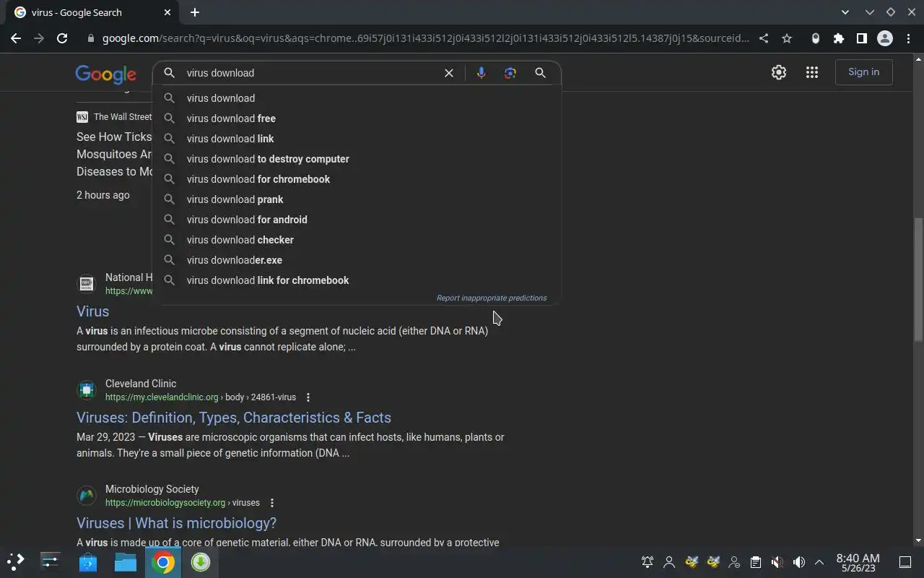Open more options for Cleveland Clinic result
Viewport: 924px width, 578px height.
click(x=308, y=397)
